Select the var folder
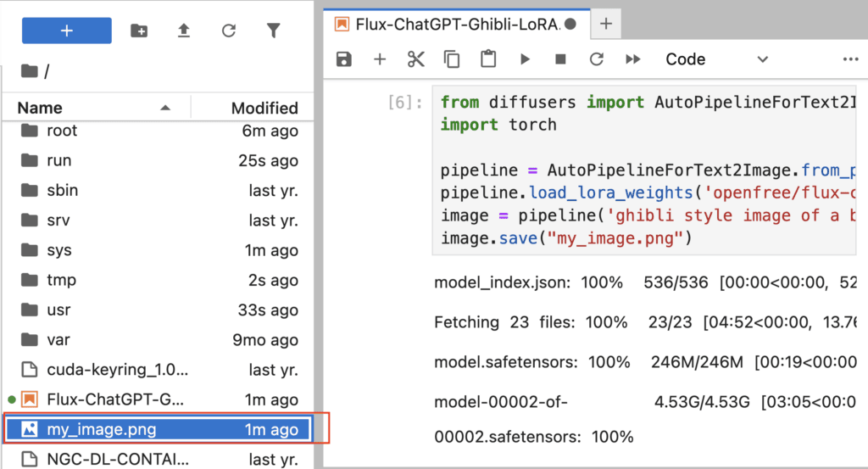 click(159, 340)
